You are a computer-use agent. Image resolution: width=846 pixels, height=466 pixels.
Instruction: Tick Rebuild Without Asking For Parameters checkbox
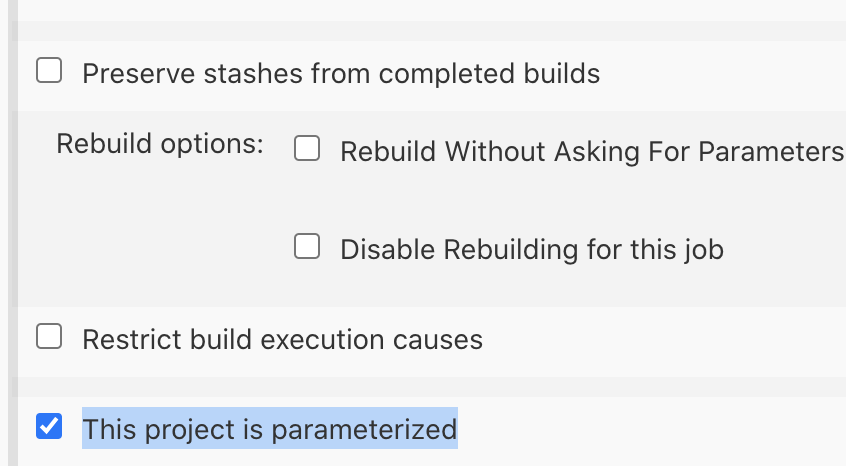pyautogui.click(x=306, y=150)
